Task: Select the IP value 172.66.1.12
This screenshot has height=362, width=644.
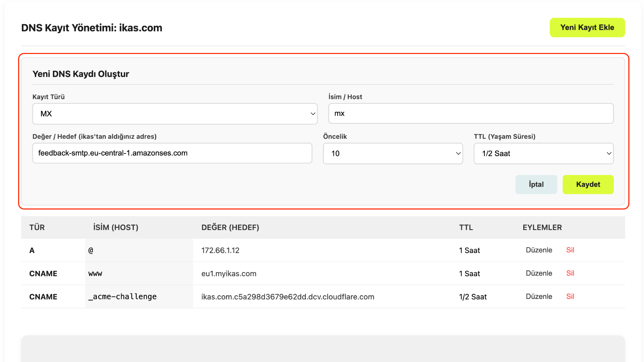Action: click(220, 250)
